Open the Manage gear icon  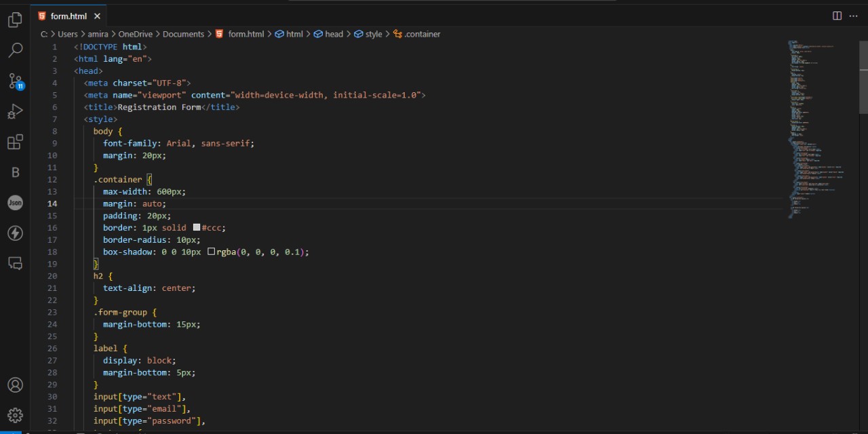pos(15,415)
